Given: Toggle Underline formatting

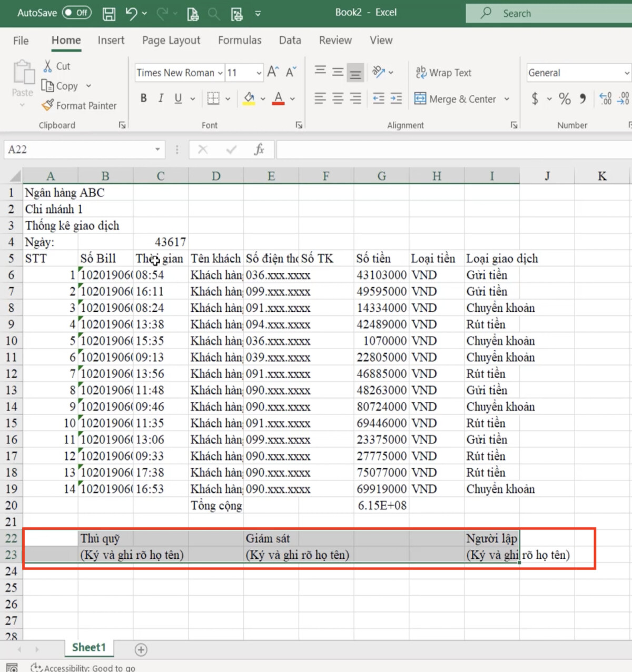Looking at the screenshot, I should [x=178, y=98].
